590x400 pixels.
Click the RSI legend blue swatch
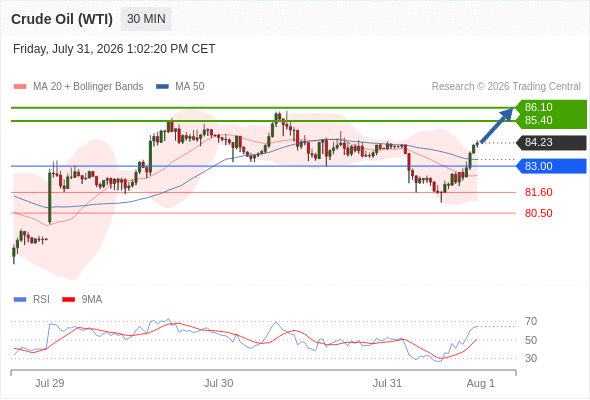20,300
